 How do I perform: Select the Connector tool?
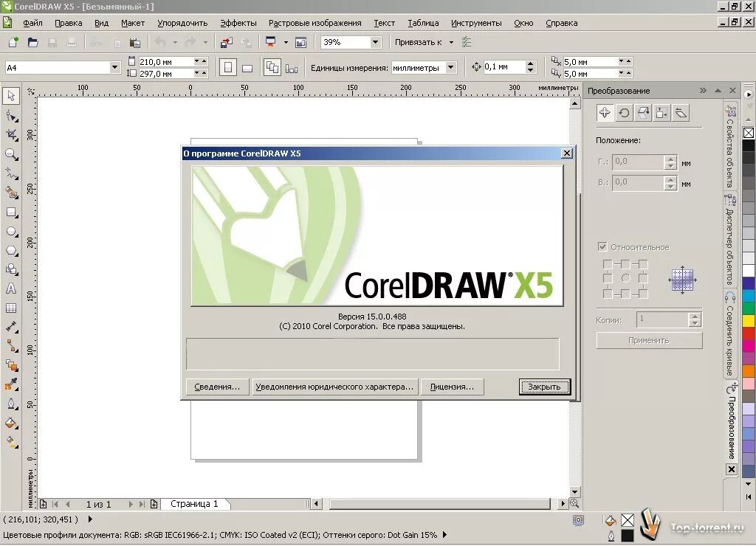tap(11, 346)
